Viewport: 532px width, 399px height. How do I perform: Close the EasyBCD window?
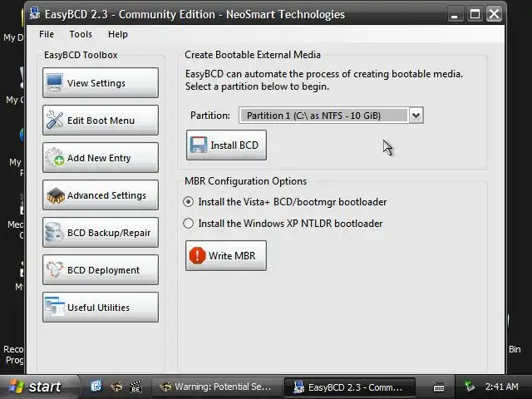pyautogui.click(x=494, y=14)
